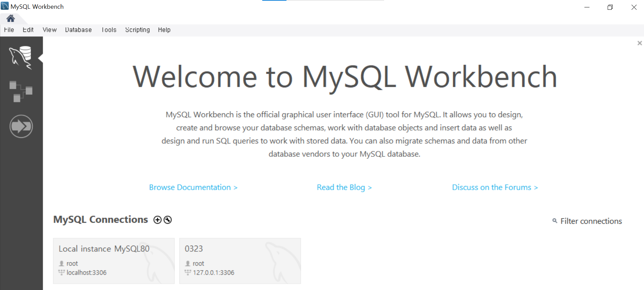Minimize the MySQL Workbench window
The width and height of the screenshot is (644, 290).
point(587,7)
